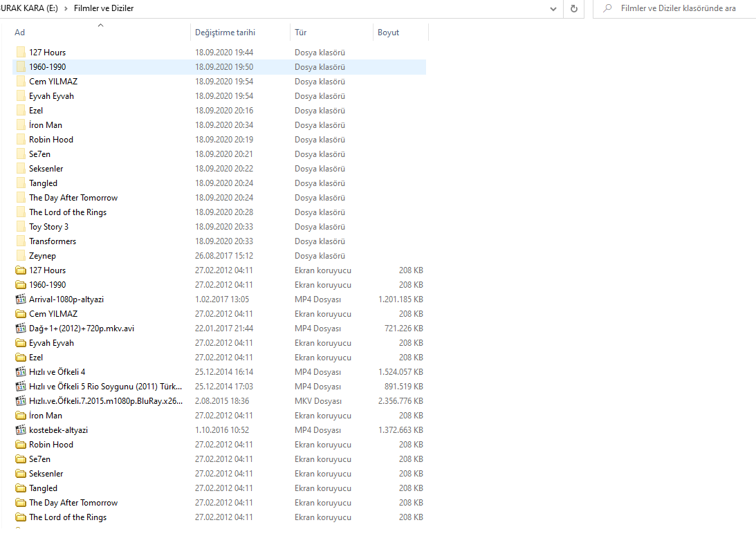Click the Hızlı ve Öfkeli 4 file icon

coord(20,372)
